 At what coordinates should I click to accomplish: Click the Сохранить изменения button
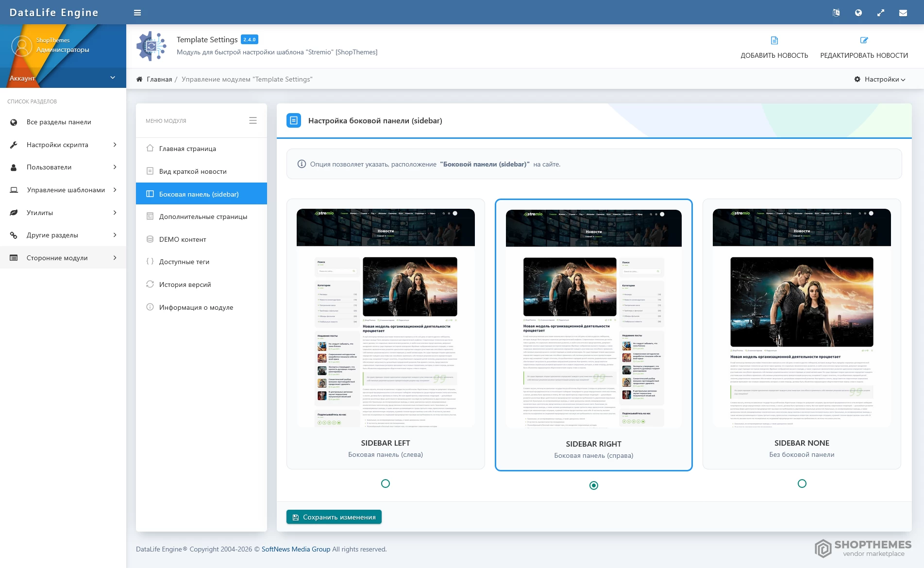[334, 517]
